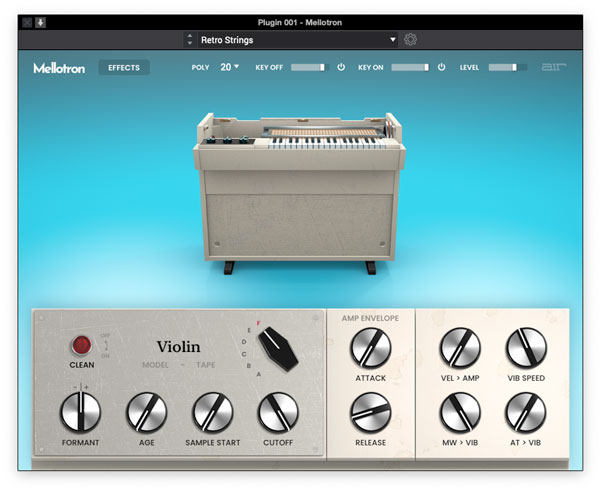Toggle the Key On power button
Viewport: 600px width, 491px height.
441,68
